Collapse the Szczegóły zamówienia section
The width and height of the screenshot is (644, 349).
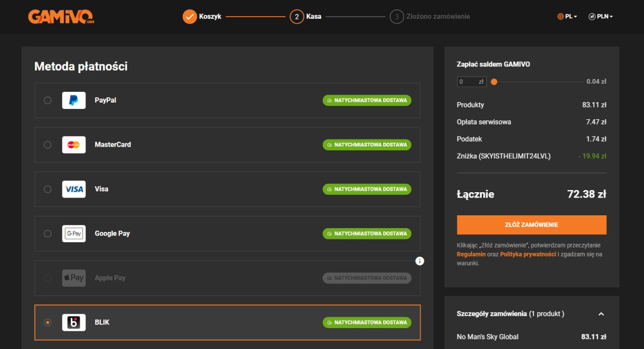(601, 314)
